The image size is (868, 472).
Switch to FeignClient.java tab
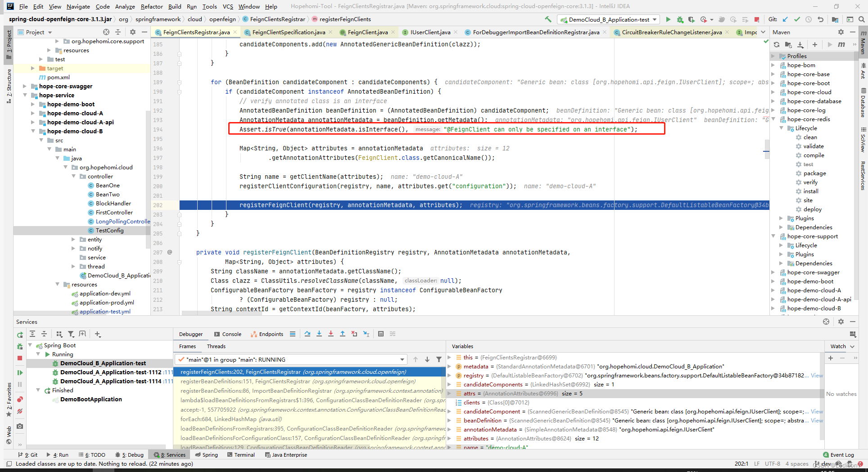367,32
